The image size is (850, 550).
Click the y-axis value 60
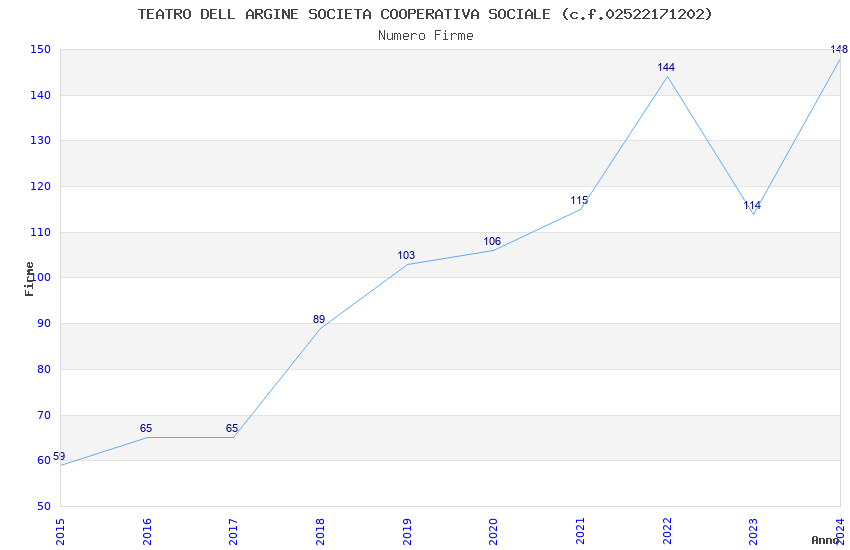click(44, 461)
